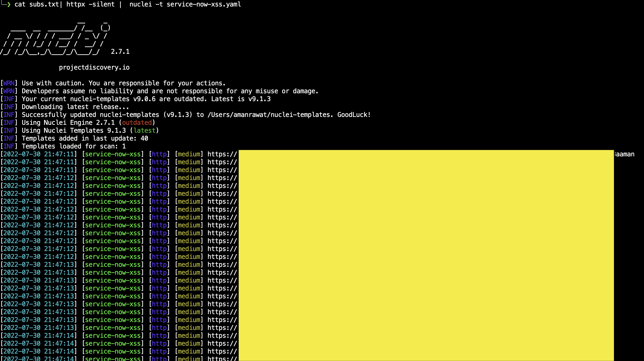Click 'Templates added in last update: 40'
Viewport: 644px width, 361px height.
pos(85,139)
